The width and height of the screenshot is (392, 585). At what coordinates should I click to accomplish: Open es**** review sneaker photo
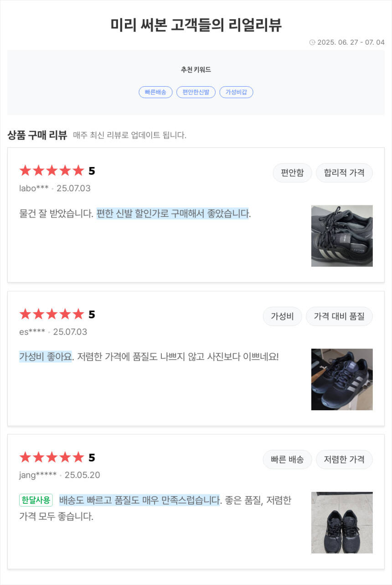point(342,379)
